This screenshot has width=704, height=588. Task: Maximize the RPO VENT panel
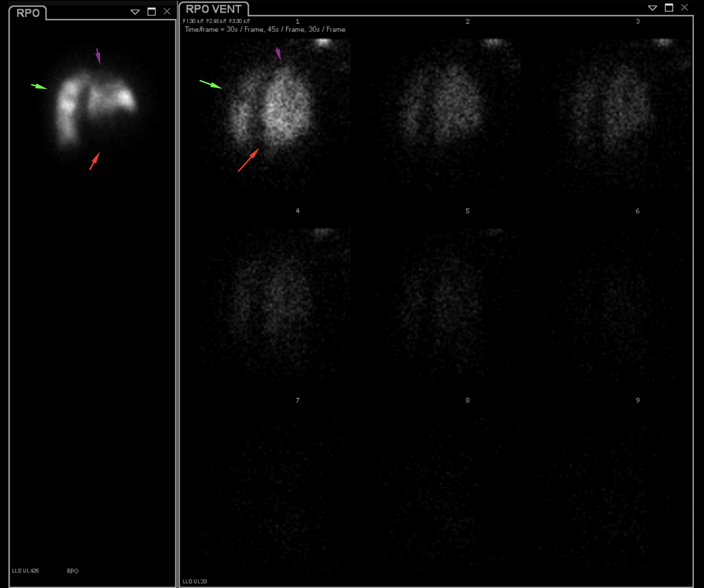click(x=669, y=8)
